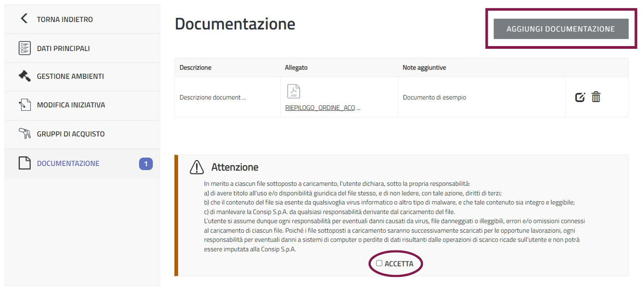Open the DATI PRINCIPALI section

coord(63,48)
